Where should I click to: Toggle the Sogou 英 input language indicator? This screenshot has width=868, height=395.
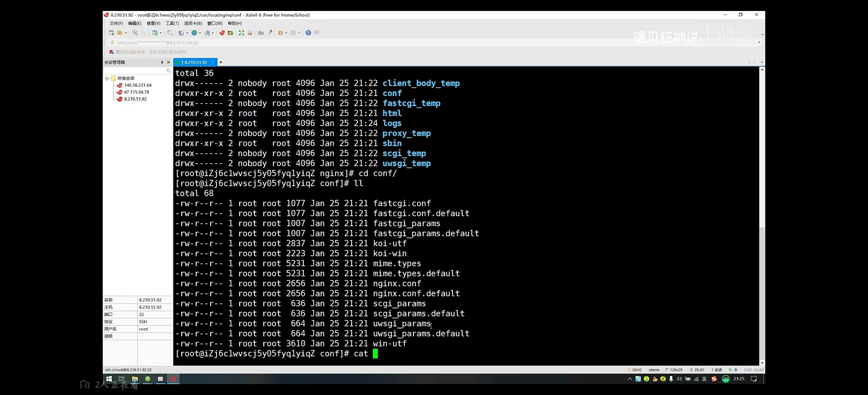(x=704, y=379)
